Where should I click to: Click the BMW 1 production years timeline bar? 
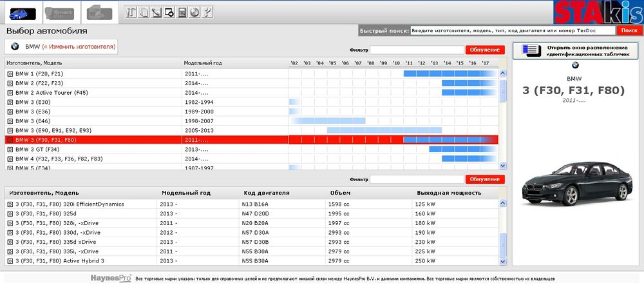click(x=451, y=74)
